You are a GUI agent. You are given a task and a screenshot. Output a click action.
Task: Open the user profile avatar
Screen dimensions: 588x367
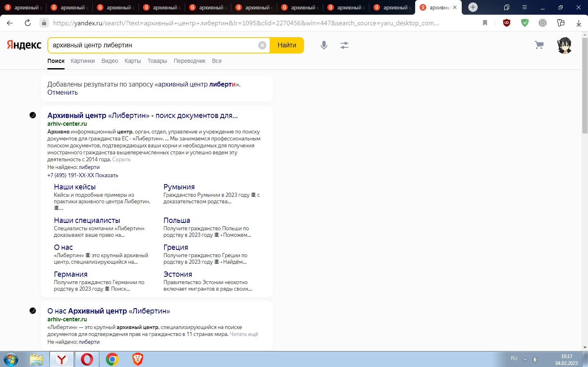coord(564,45)
